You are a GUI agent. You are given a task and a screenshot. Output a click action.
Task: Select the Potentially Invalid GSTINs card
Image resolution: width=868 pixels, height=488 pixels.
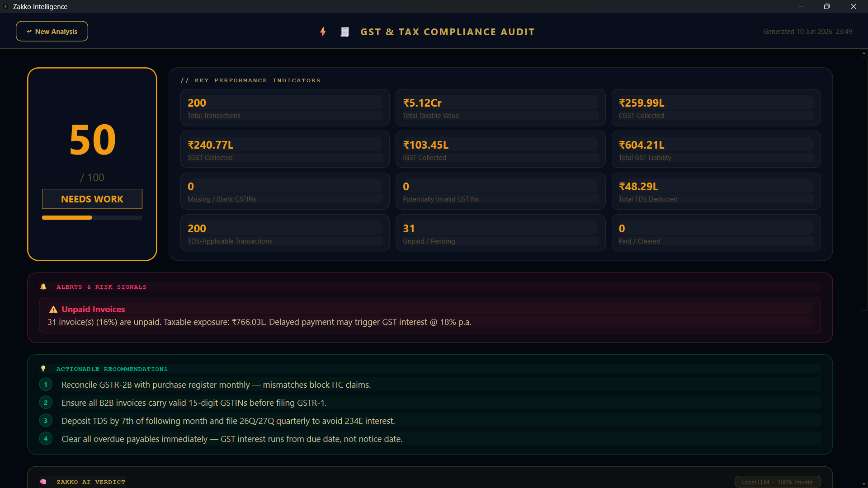pos(500,191)
